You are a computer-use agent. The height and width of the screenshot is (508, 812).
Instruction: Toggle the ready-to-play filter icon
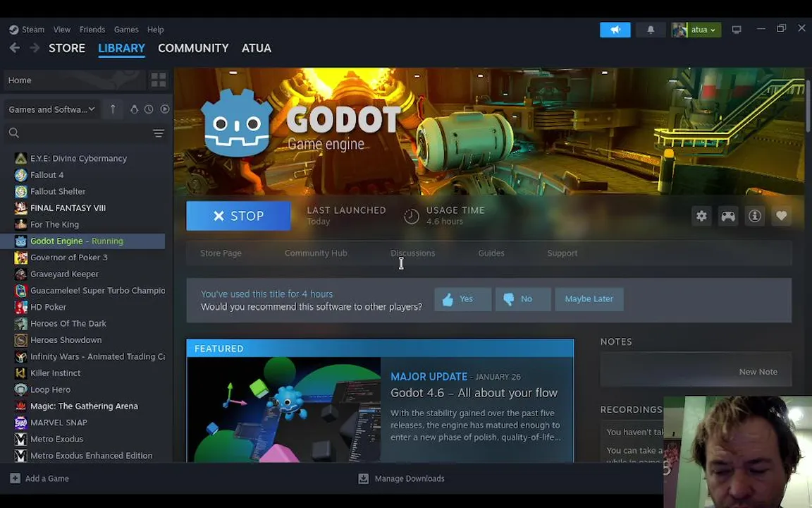point(165,109)
